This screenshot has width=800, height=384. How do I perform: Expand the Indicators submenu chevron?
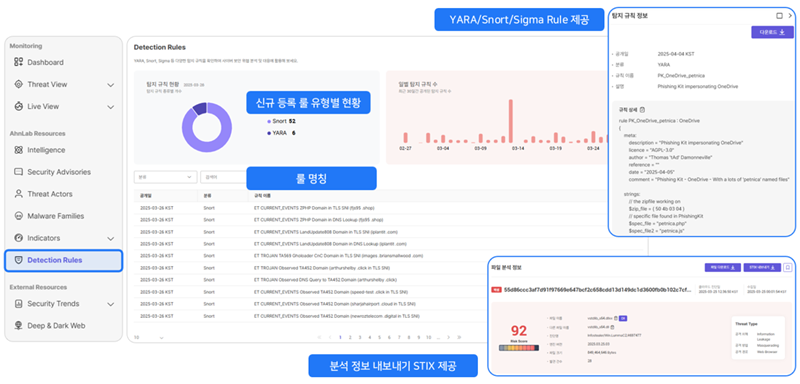pyautogui.click(x=111, y=238)
